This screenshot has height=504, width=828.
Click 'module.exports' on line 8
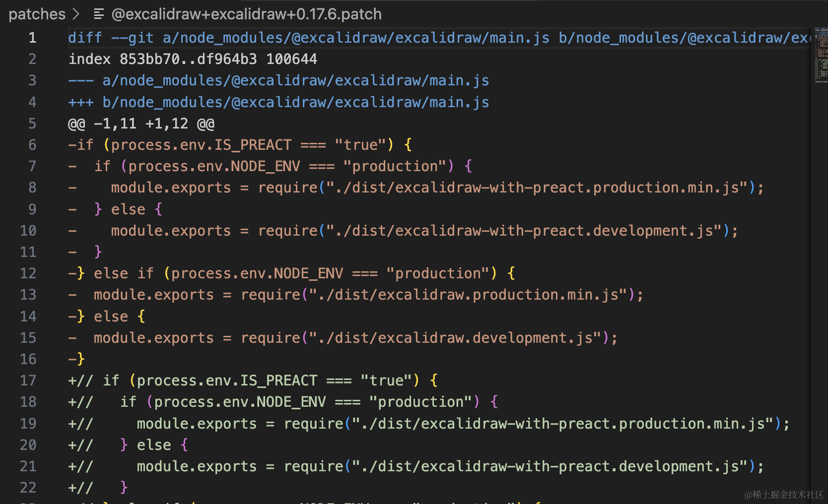tap(171, 188)
